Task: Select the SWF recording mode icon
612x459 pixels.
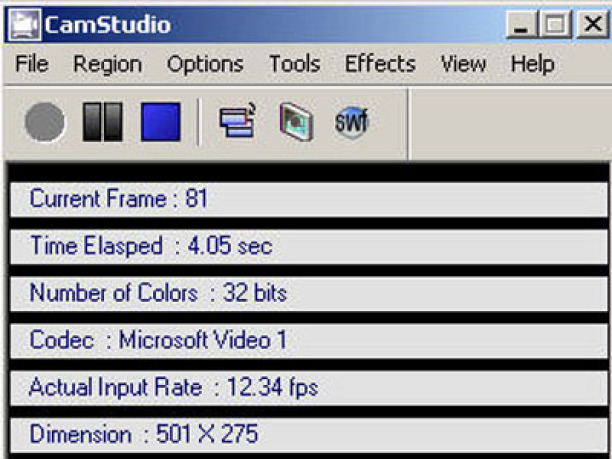Action: [x=352, y=122]
